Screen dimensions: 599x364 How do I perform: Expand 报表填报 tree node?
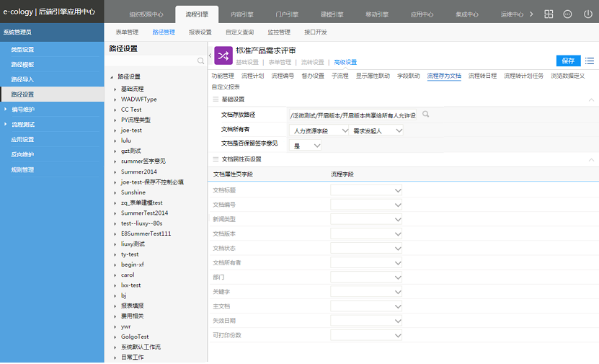tap(115, 306)
